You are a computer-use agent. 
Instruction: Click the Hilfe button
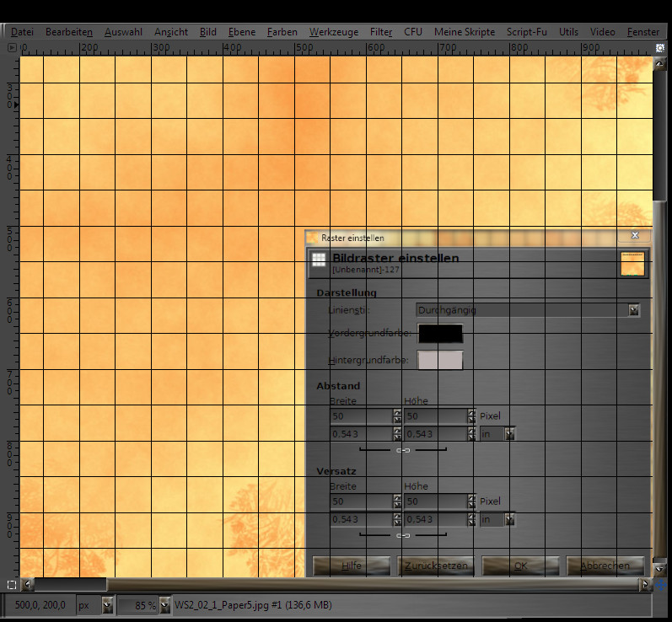coord(352,566)
